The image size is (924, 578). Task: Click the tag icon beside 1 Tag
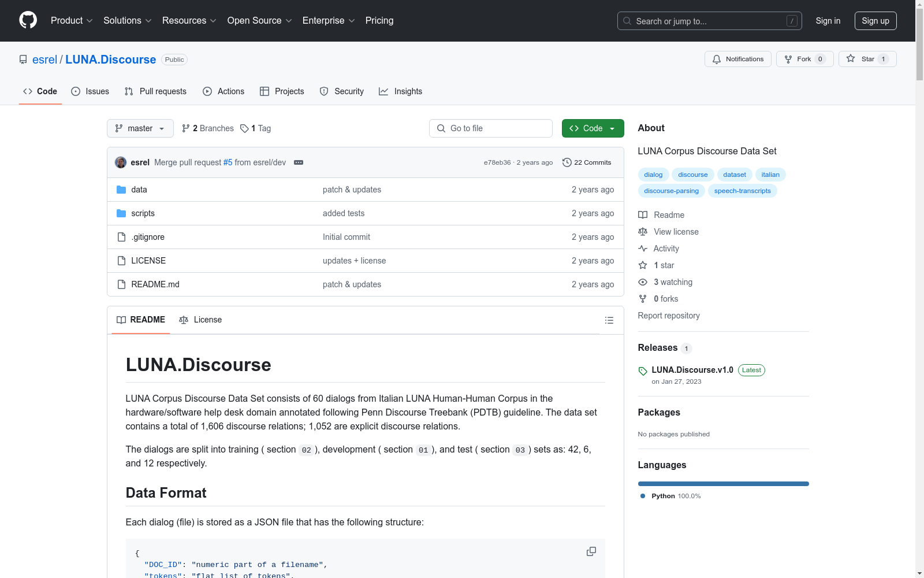(244, 128)
